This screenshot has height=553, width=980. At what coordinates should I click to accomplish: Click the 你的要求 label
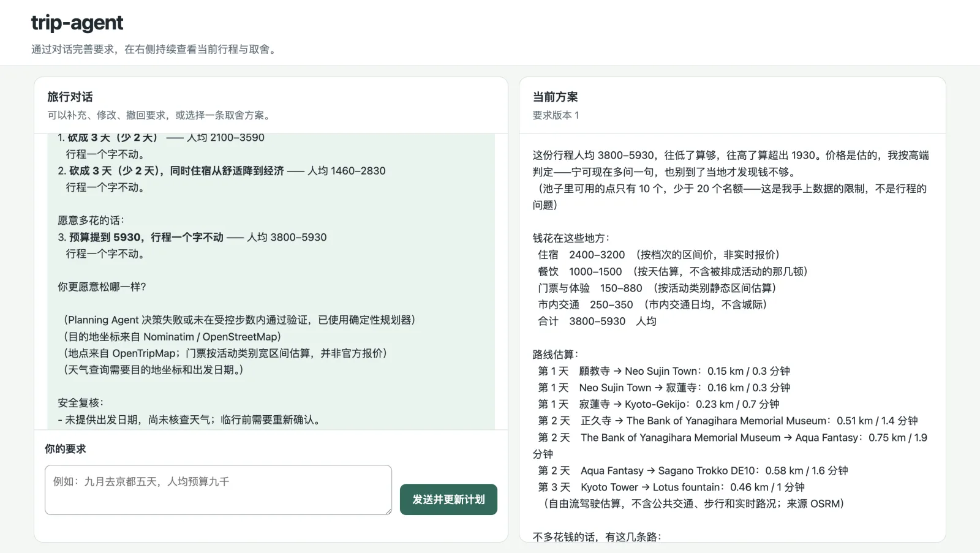65,449
